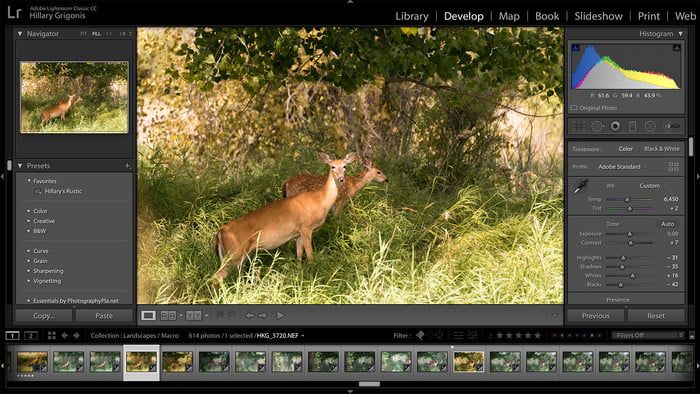Image resolution: width=700 pixels, height=394 pixels.
Task: Switch to the Library module
Action: (x=412, y=16)
